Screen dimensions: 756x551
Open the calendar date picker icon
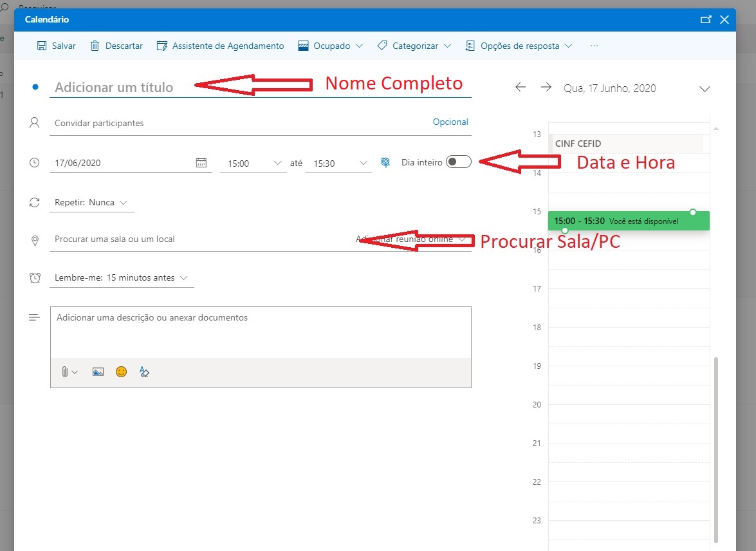201,163
